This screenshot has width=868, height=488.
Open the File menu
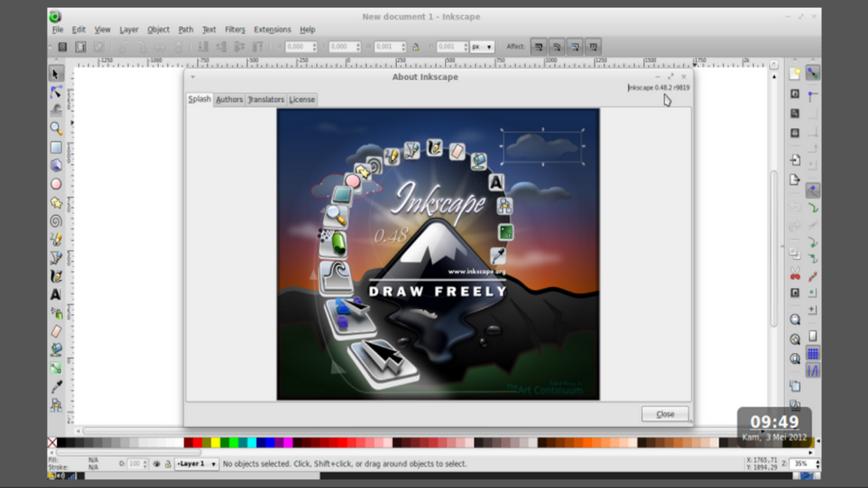pos(58,30)
